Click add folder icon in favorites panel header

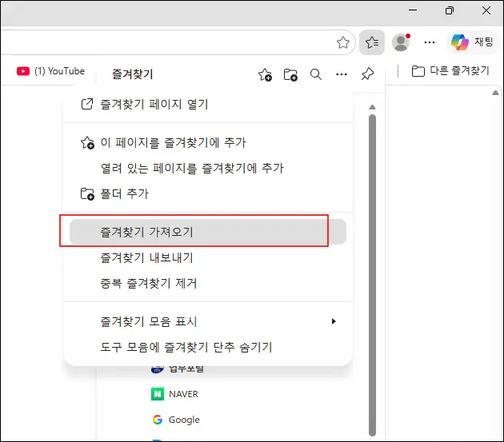click(290, 75)
